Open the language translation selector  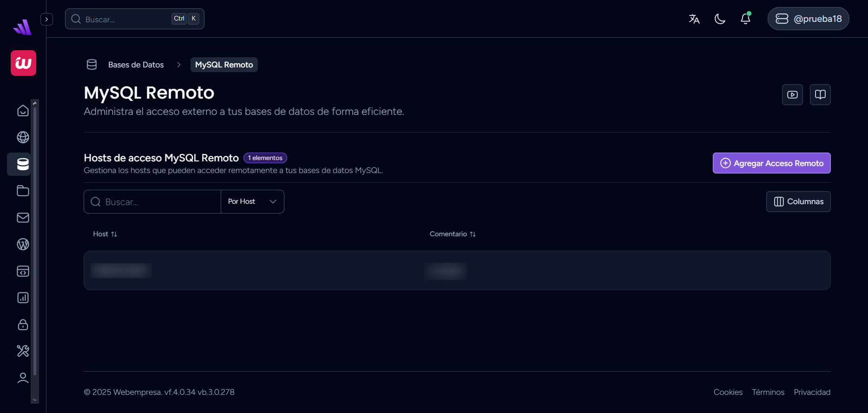coord(694,19)
